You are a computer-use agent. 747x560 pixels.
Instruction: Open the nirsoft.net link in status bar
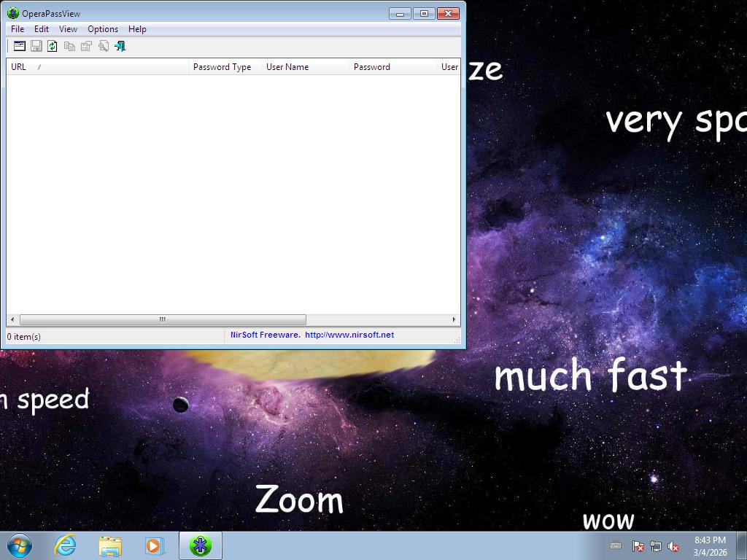tap(349, 335)
